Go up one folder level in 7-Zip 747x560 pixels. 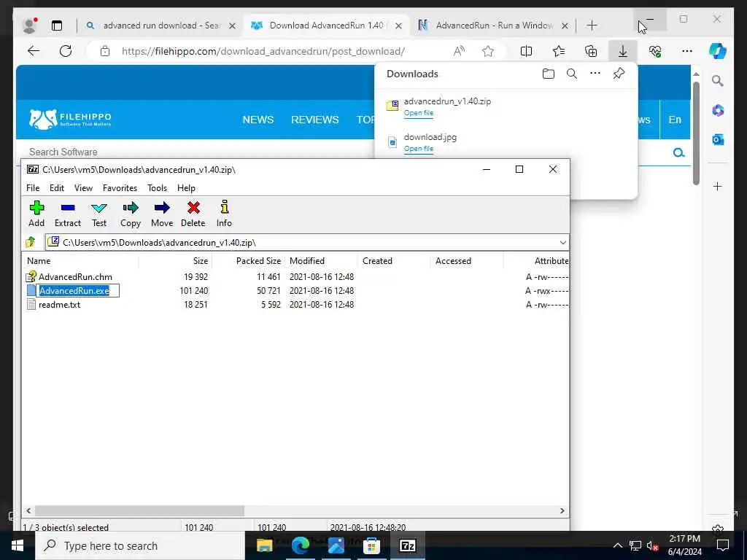click(x=31, y=242)
